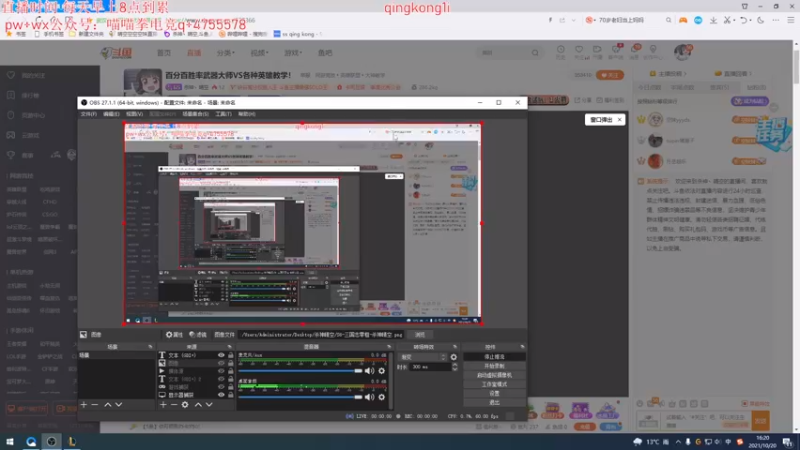Toggle lock on 文本 (GDI+) source
Viewport: 800px width, 450px height.
point(231,355)
